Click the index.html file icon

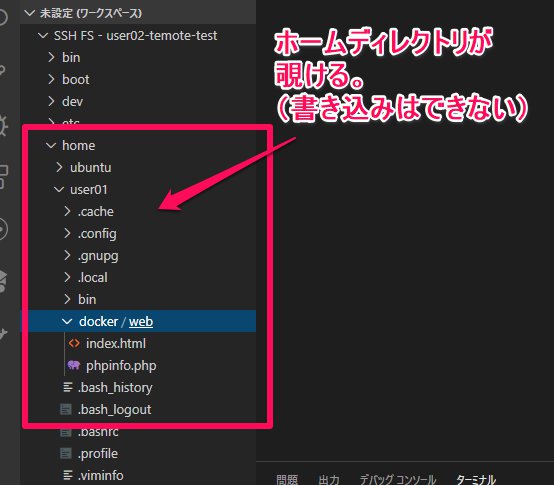point(74,343)
